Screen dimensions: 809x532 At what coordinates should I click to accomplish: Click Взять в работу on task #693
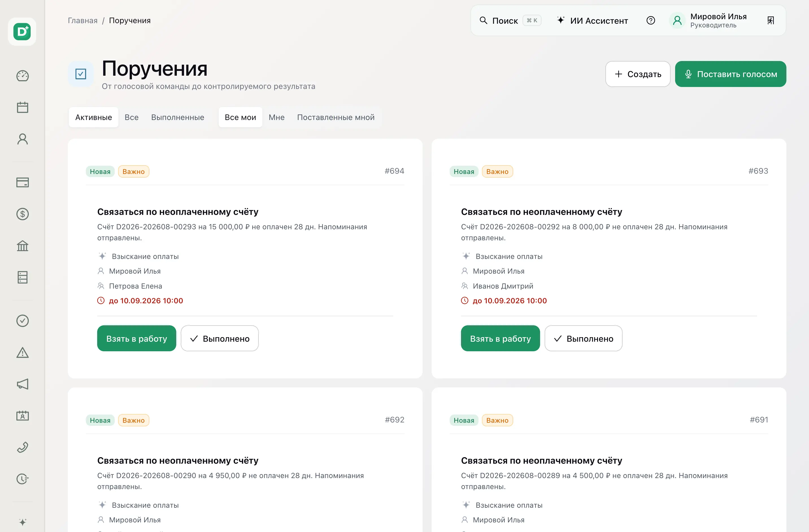[x=500, y=338]
